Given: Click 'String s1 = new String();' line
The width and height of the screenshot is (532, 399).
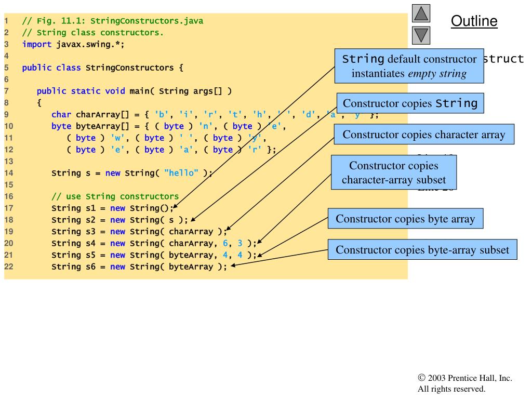Looking at the screenshot, I should click(x=112, y=208).
